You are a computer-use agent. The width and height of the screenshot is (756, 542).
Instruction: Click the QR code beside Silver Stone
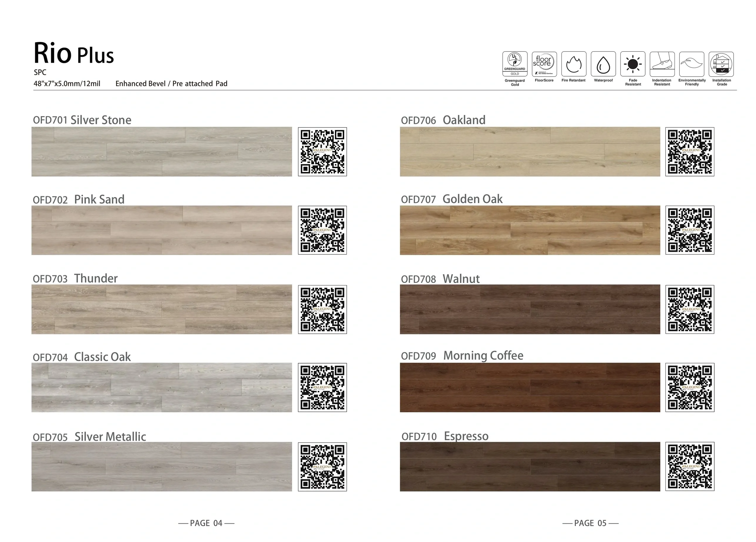322,152
